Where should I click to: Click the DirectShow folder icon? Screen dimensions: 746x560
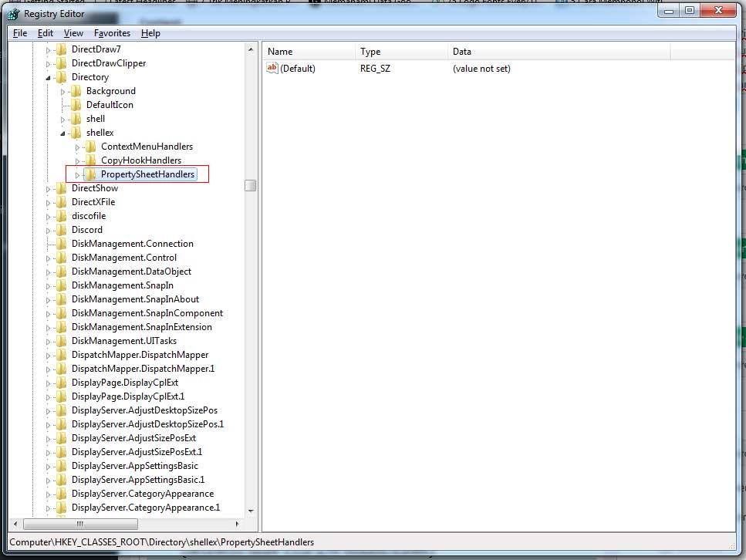click(61, 188)
